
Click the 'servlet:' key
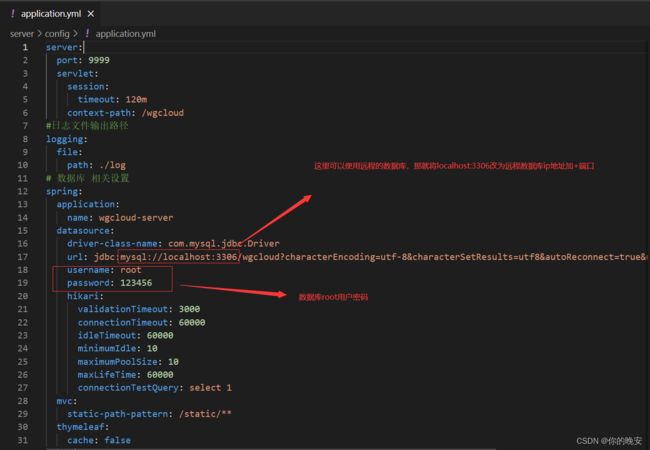pyautogui.click(x=78, y=73)
